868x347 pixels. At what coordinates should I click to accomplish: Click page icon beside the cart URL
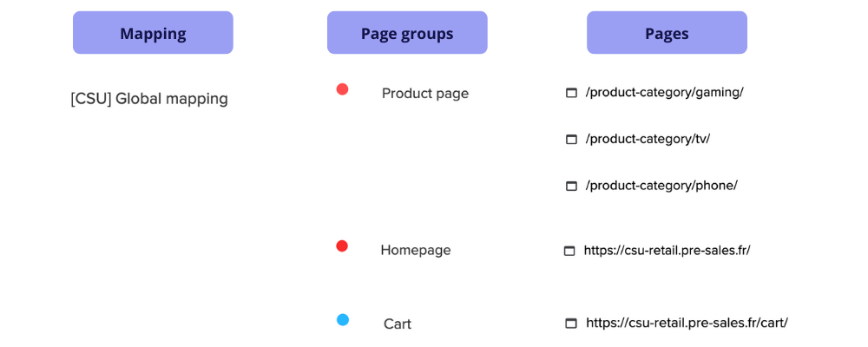(571, 324)
